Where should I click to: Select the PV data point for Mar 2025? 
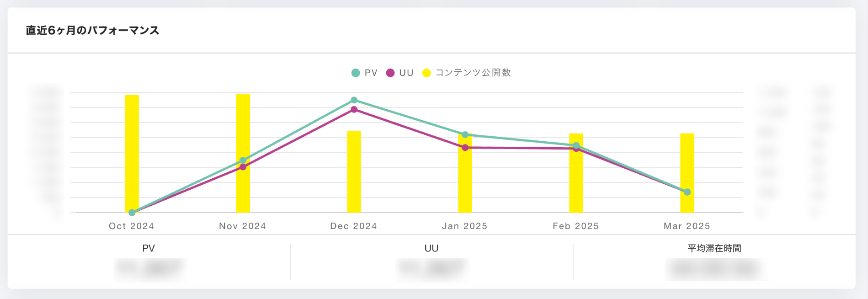click(x=687, y=192)
